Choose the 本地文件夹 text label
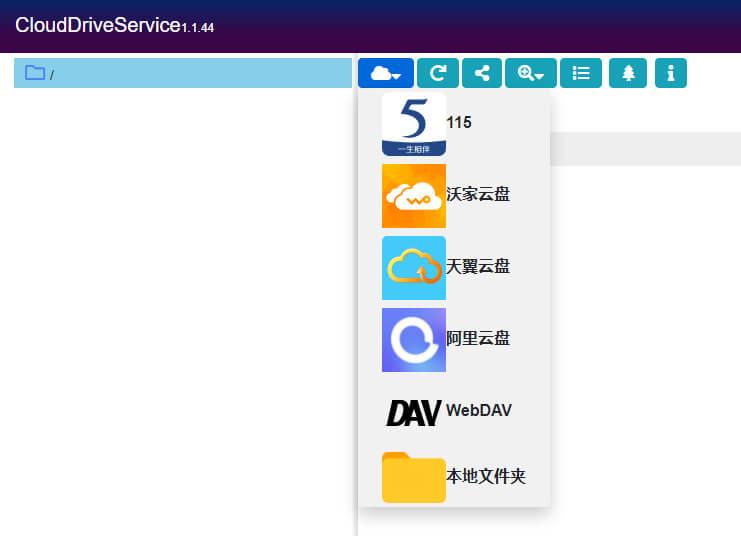The image size is (741, 536). pos(486,478)
